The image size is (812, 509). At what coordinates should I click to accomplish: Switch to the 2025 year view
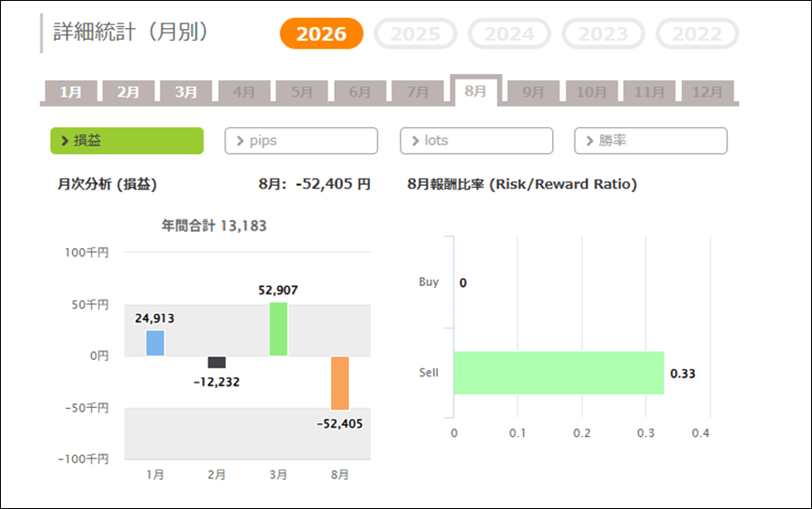[x=415, y=33]
